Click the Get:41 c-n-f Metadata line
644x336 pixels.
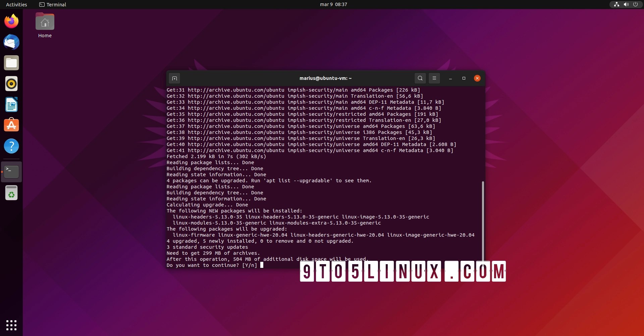point(310,150)
